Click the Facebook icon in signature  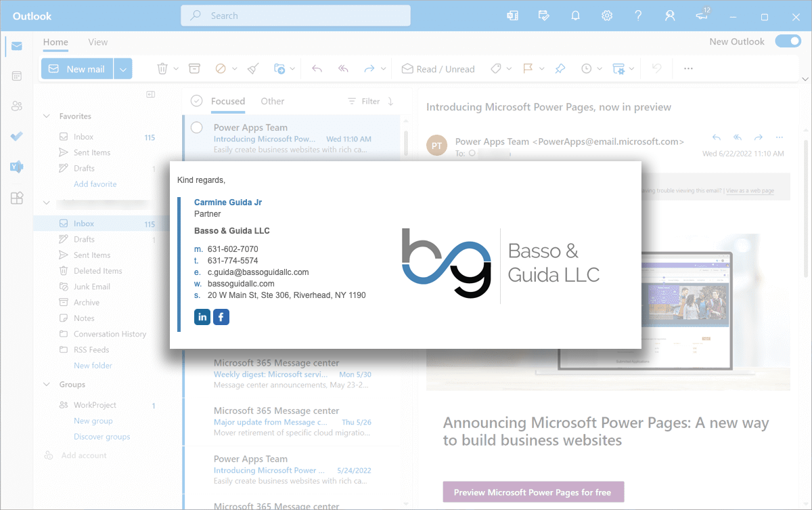(x=221, y=317)
